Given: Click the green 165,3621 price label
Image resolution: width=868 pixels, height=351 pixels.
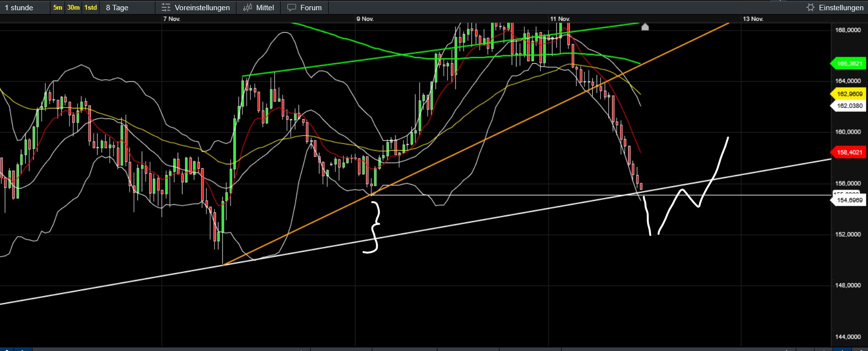Looking at the screenshot, I should 849,64.
